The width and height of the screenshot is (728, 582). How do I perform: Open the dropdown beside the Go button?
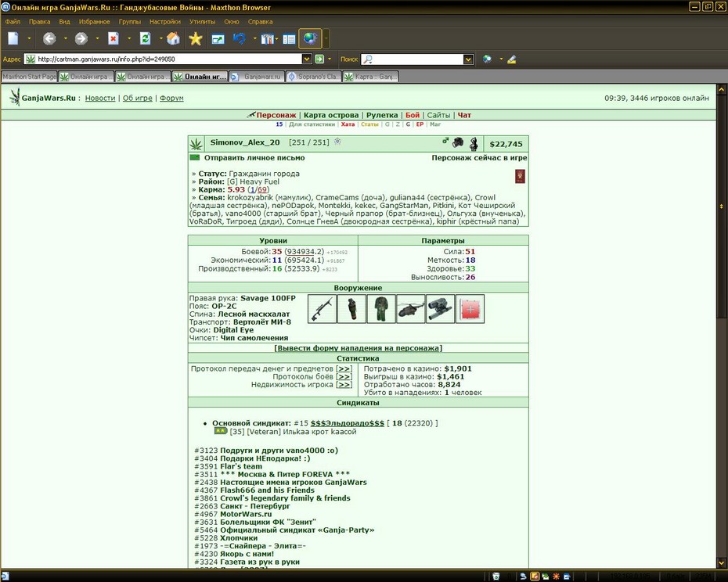point(330,59)
